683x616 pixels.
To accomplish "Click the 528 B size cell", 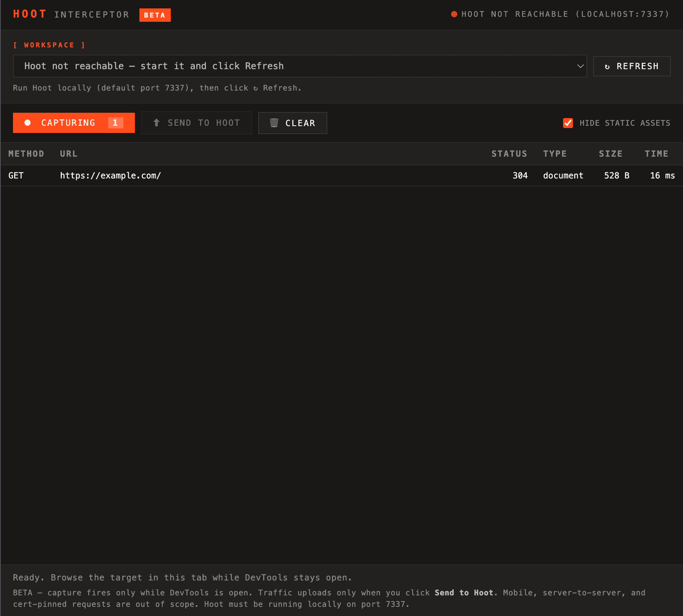I will pyautogui.click(x=617, y=176).
